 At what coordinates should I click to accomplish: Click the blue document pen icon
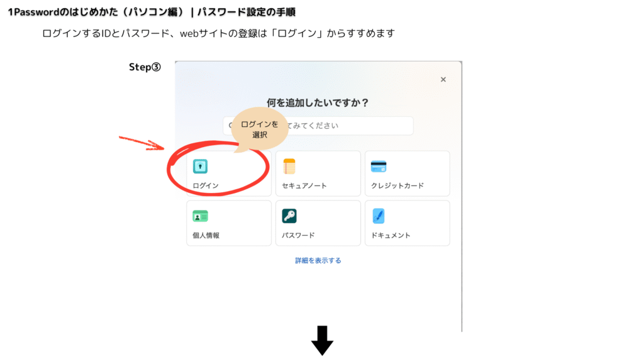pyautogui.click(x=378, y=216)
